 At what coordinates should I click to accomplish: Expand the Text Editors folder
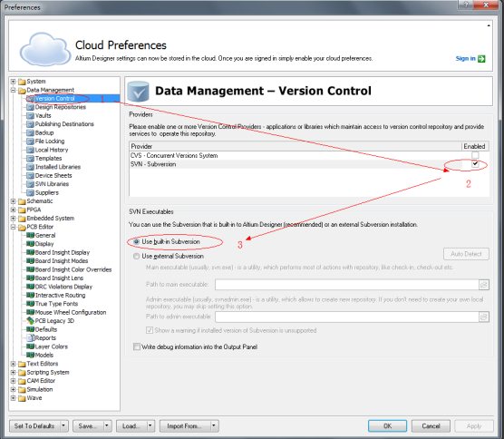(x=14, y=364)
